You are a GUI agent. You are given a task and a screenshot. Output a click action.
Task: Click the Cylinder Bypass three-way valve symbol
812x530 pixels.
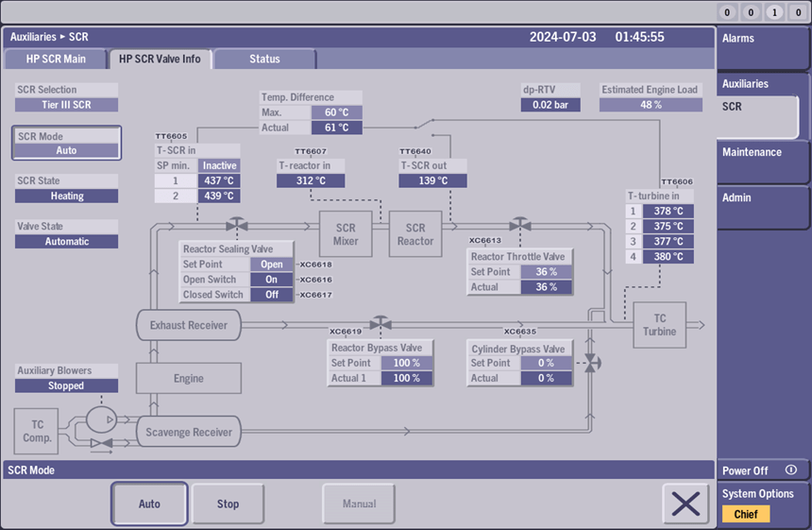click(x=591, y=364)
